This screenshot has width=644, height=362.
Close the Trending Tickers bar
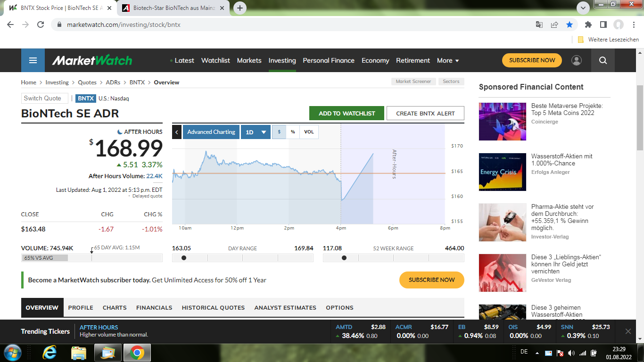pos(628,331)
